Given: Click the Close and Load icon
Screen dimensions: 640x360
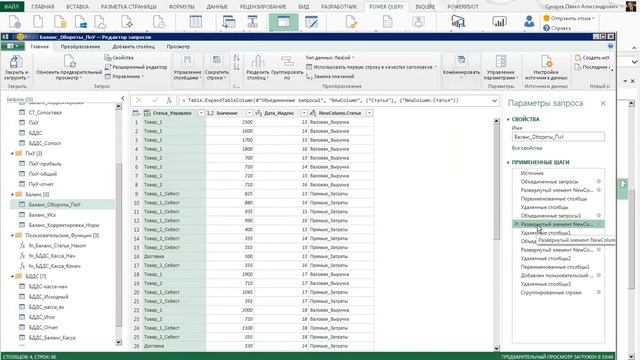Looking at the screenshot, I should pyautogui.click(x=16, y=62).
